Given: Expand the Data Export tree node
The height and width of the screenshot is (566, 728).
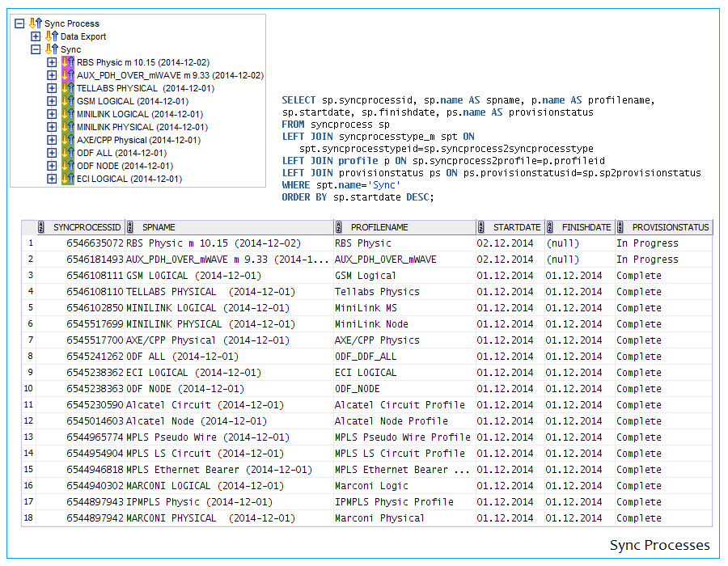Looking at the screenshot, I should click(36, 36).
